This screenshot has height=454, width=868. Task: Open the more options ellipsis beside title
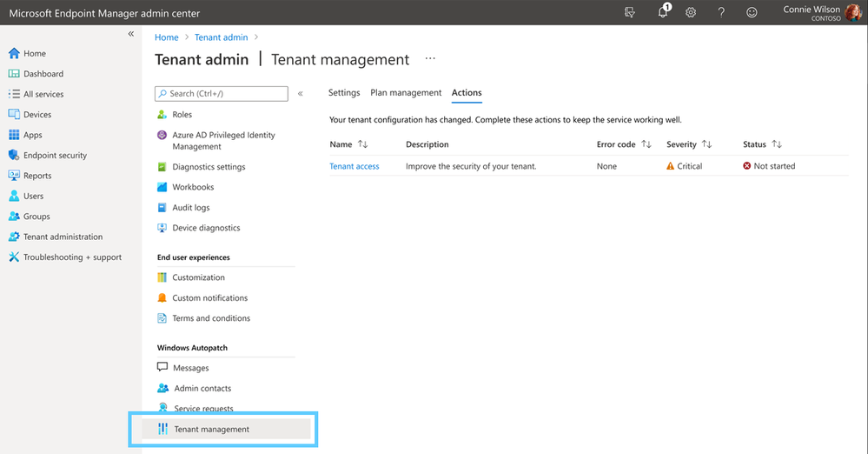pos(430,58)
